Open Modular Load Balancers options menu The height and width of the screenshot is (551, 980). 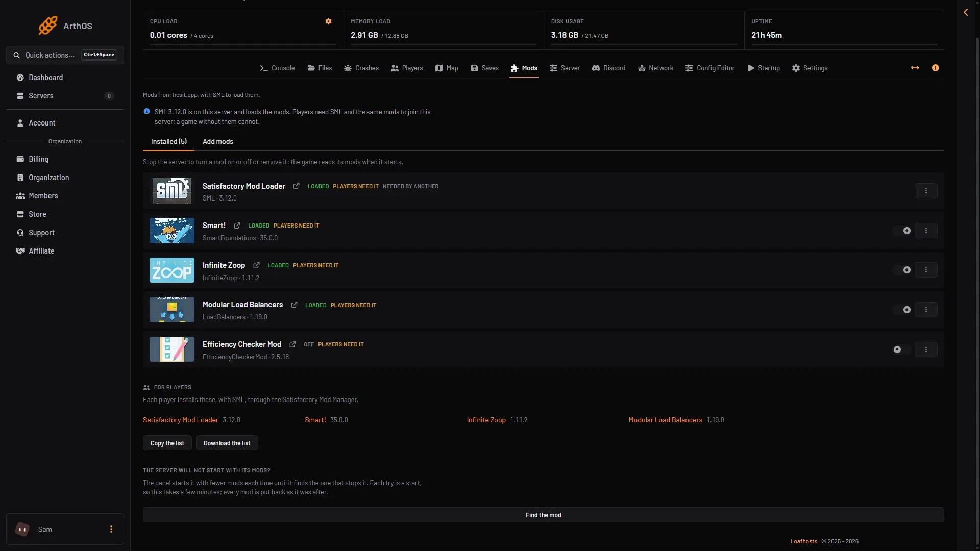tap(926, 310)
